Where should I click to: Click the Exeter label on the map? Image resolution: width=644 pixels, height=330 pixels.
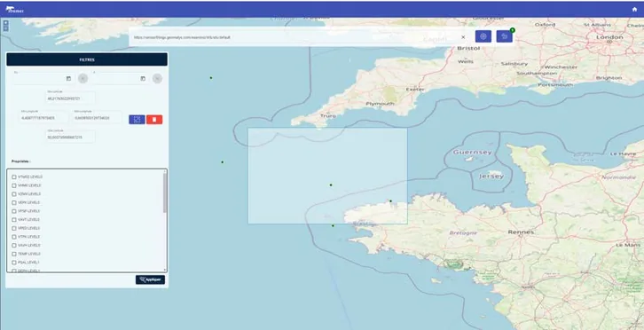415,89
